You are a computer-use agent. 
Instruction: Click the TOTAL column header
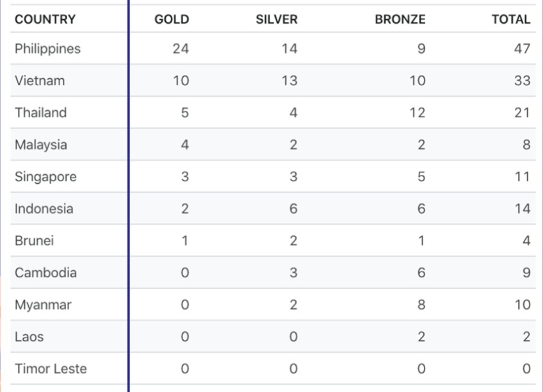pos(511,19)
